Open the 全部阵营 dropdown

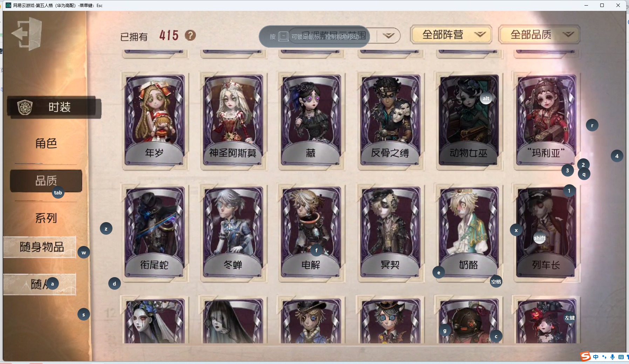pos(451,35)
